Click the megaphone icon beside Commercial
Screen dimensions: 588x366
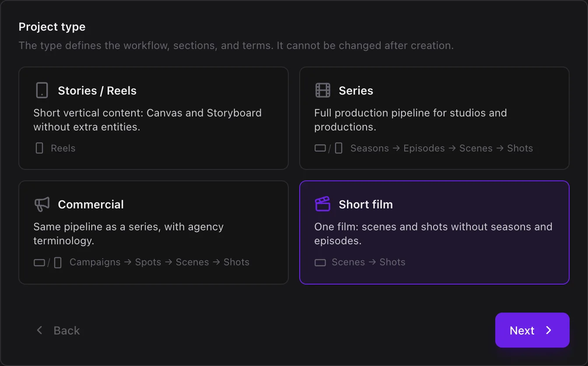click(42, 204)
